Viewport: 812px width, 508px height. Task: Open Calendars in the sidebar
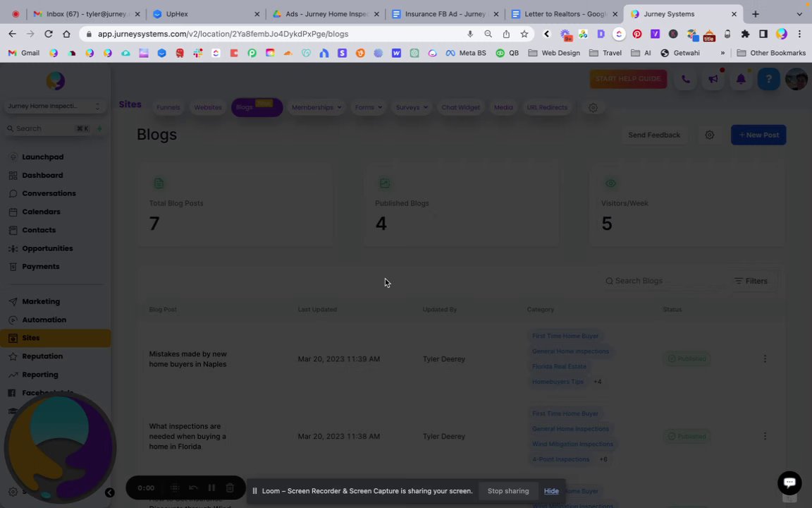click(41, 212)
